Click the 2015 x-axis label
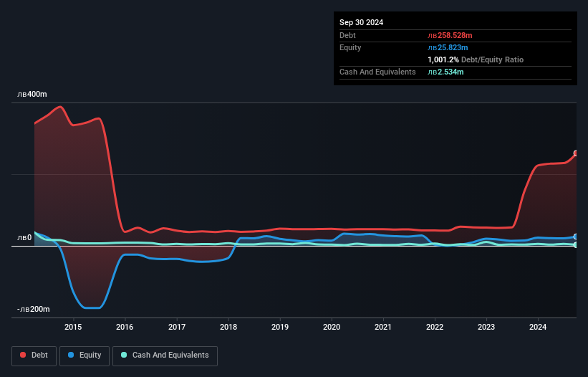Screen dimensions: 588x377 [73, 327]
